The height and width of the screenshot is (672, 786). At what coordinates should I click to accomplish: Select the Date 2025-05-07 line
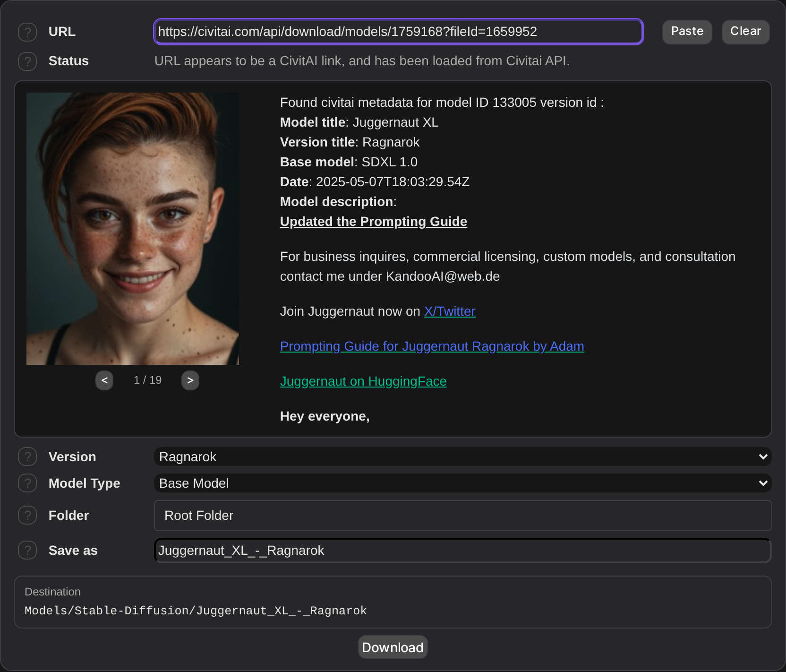click(375, 182)
